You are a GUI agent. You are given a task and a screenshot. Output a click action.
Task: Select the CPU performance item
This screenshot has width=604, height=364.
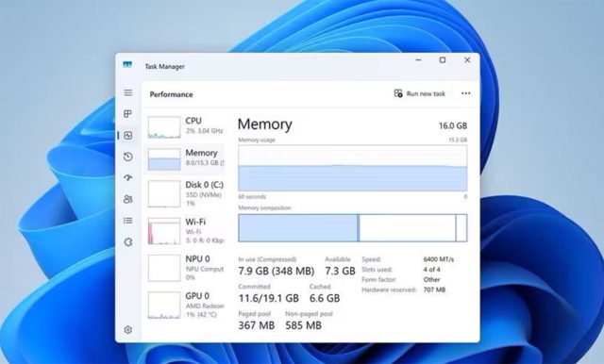coord(185,126)
